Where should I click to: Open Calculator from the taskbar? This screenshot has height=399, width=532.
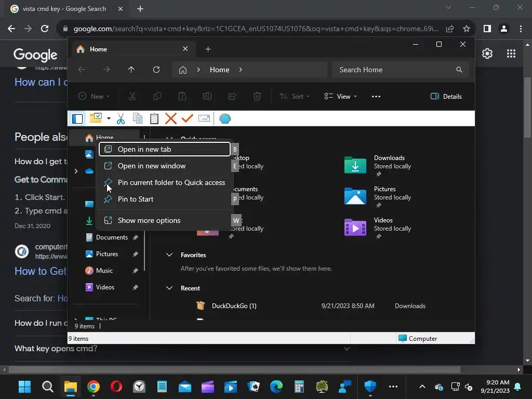[299, 387]
